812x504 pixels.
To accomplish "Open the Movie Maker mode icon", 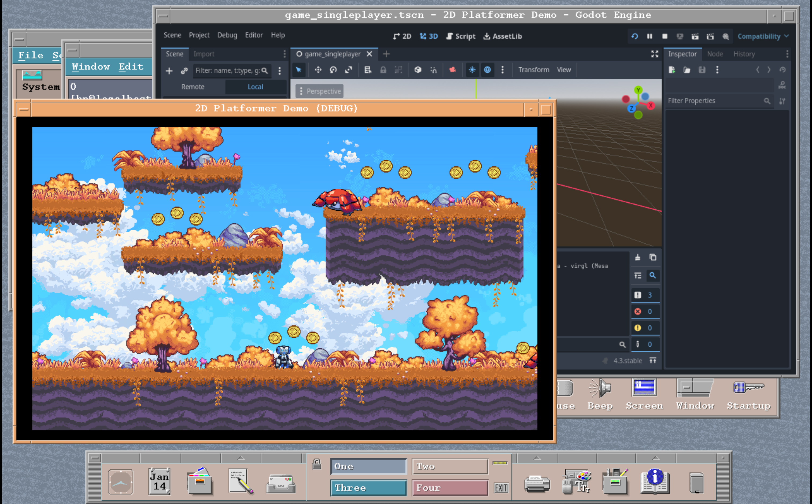I will (x=726, y=36).
